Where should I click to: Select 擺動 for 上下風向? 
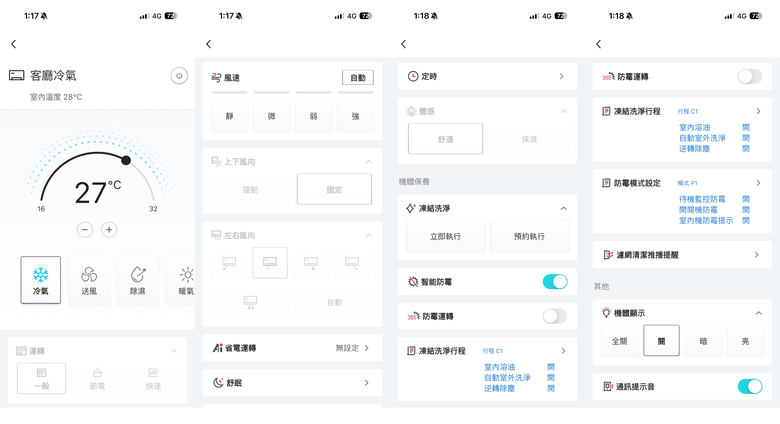click(x=250, y=190)
